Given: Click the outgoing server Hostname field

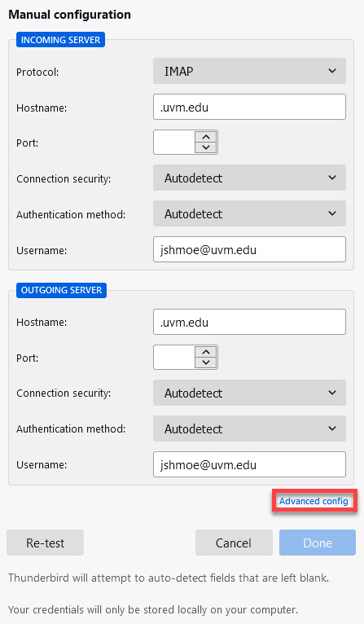Looking at the screenshot, I should pos(249,322).
